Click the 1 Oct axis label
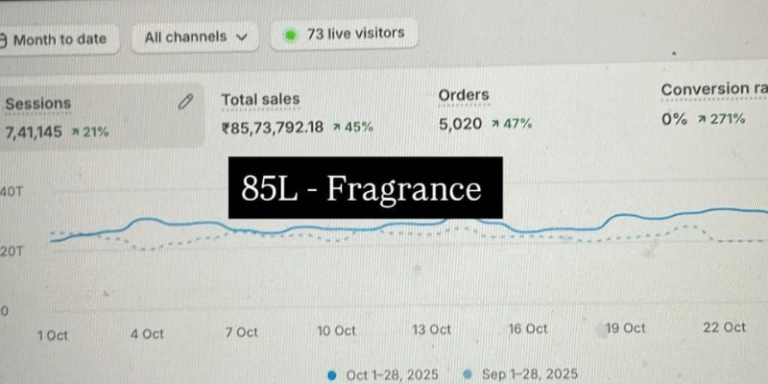The width and height of the screenshot is (768, 384). click(x=52, y=336)
